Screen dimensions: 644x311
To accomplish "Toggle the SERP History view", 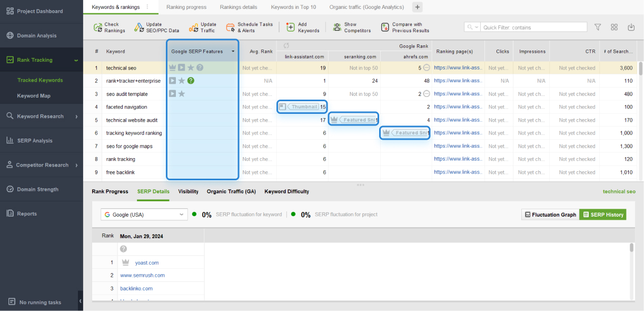I will (x=602, y=215).
